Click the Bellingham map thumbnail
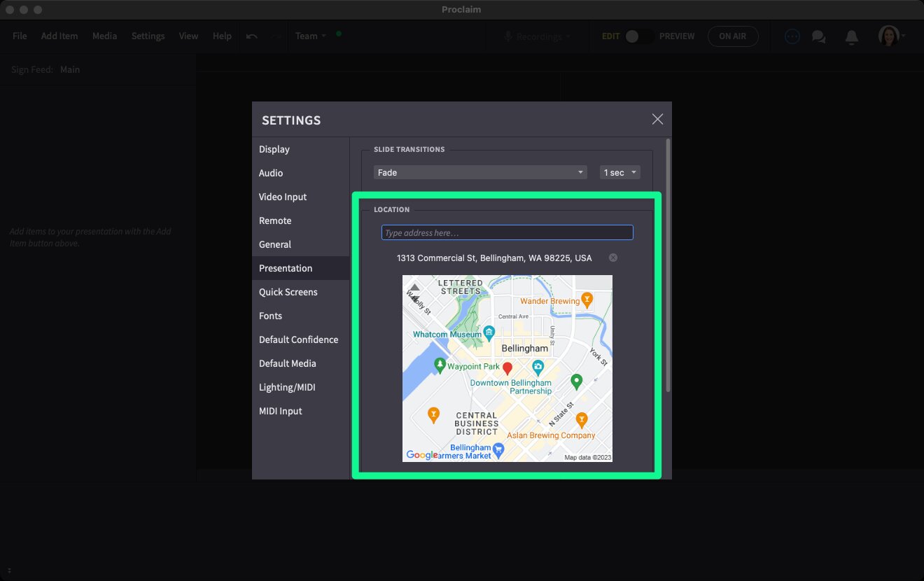Screen dimensions: 924x581 [507, 368]
